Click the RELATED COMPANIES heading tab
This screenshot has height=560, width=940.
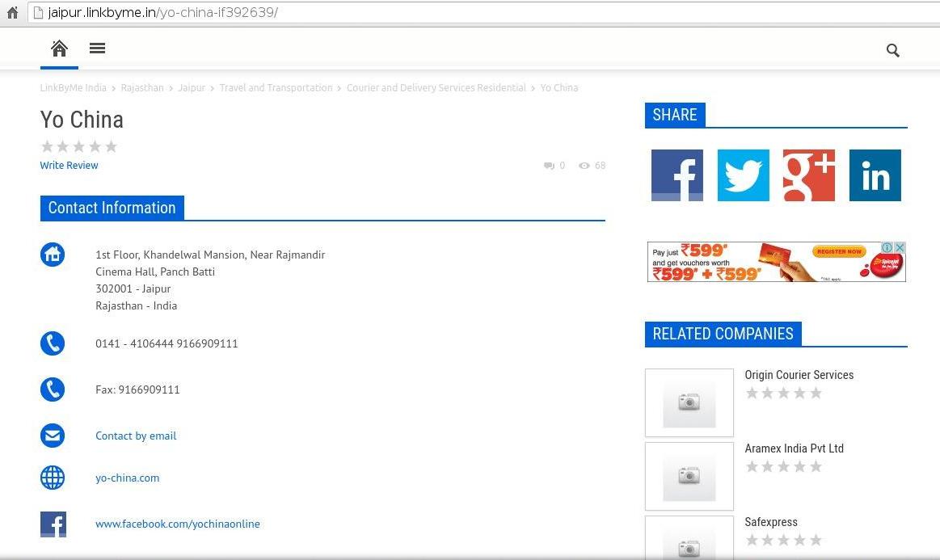point(723,334)
